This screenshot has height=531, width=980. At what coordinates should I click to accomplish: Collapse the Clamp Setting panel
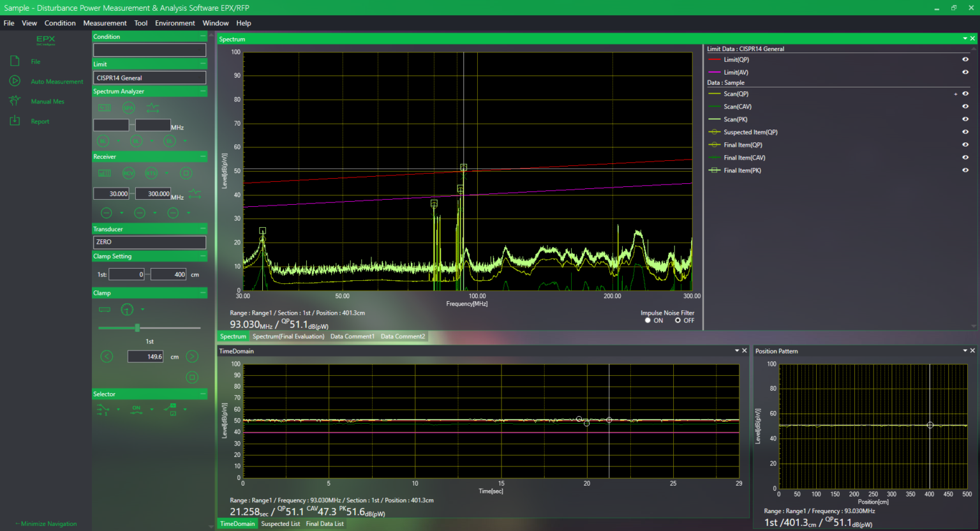[203, 256]
